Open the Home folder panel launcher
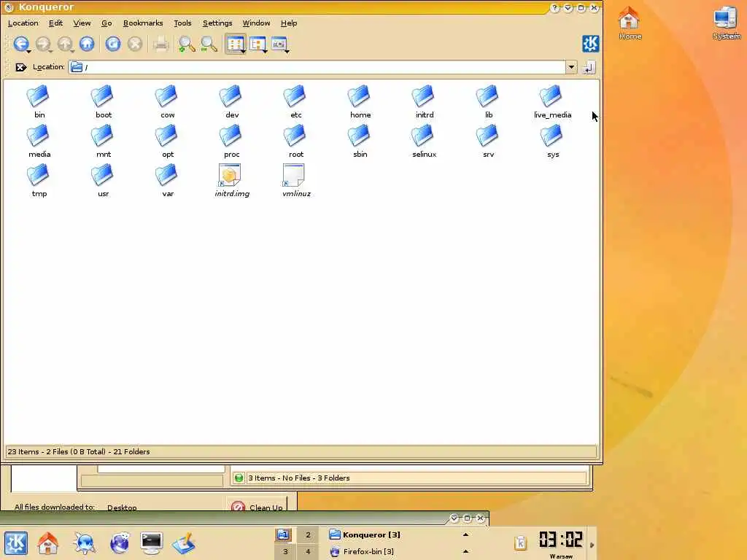Viewport: 747px width, 560px height. 47,542
